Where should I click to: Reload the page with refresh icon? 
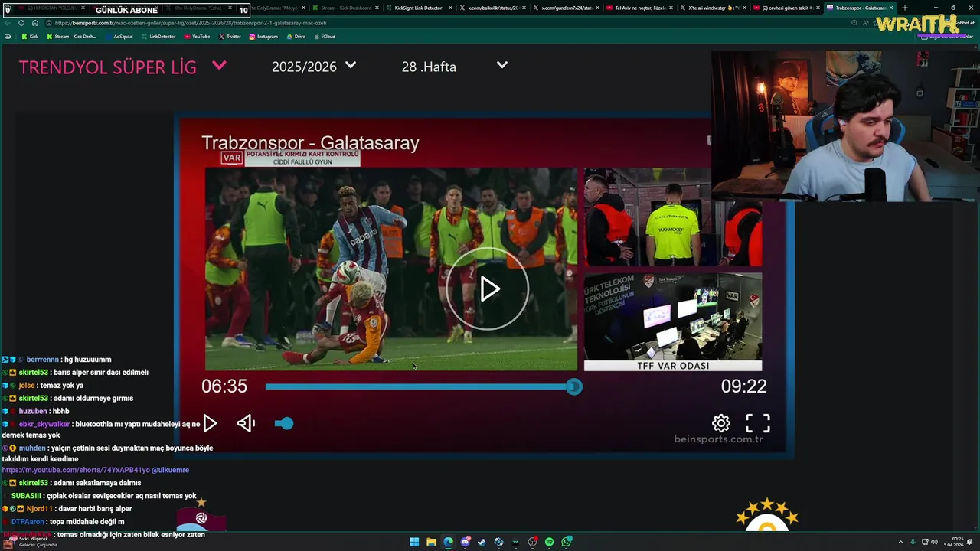(21, 23)
